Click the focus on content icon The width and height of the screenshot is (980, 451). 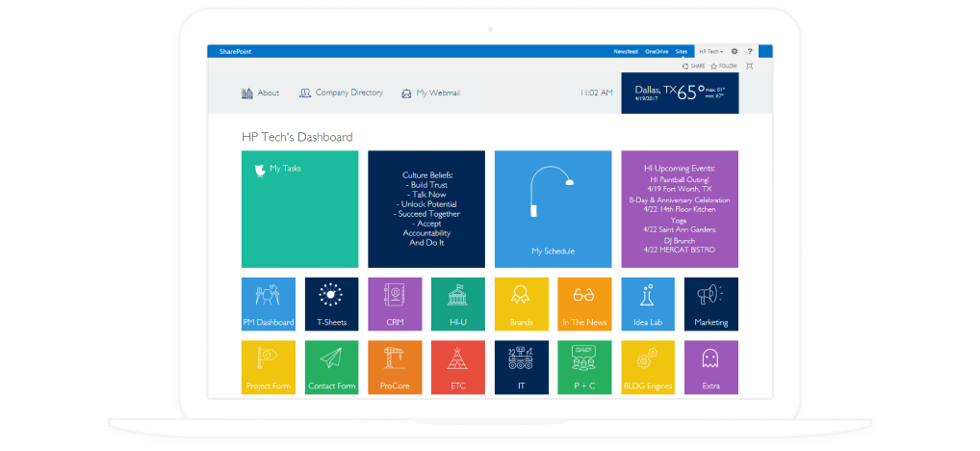(x=749, y=66)
